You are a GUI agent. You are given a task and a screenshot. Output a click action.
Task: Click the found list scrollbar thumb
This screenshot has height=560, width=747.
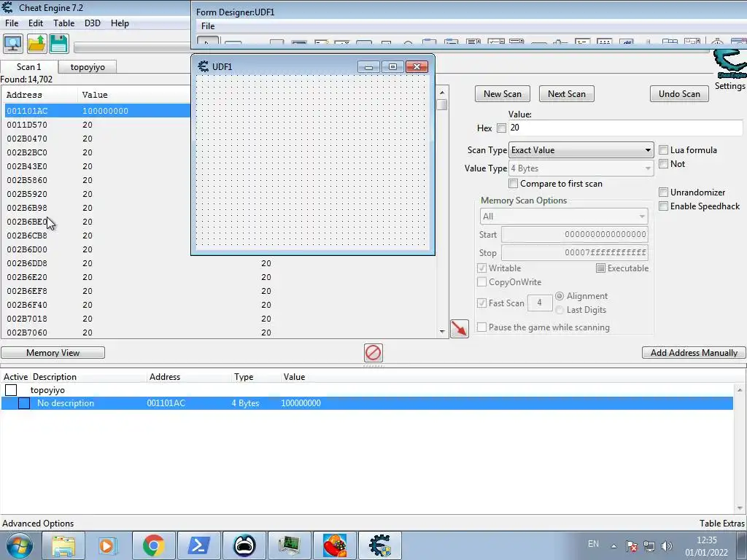442,105
